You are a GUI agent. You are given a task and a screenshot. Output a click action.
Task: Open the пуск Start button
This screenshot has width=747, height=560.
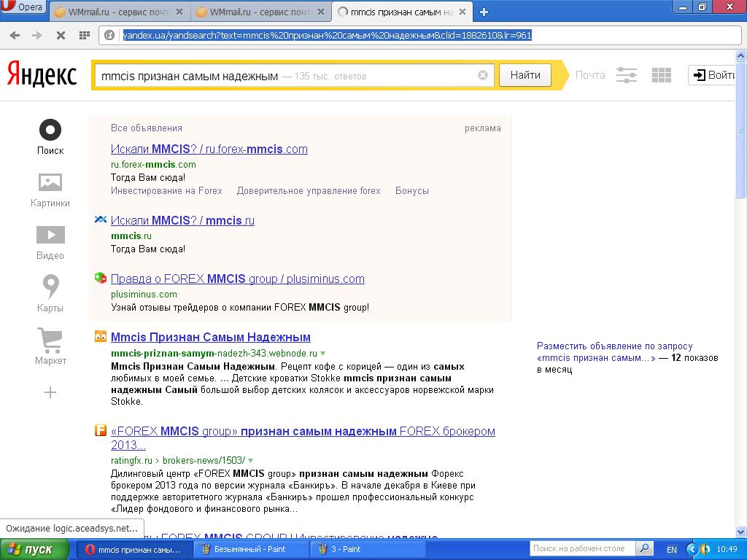[x=34, y=549]
